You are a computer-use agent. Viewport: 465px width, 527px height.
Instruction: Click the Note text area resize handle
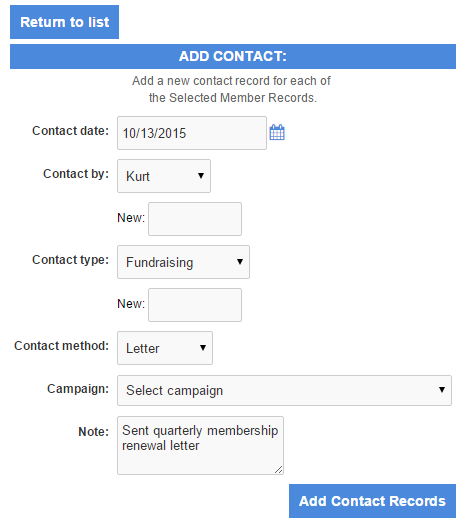(x=279, y=470)
